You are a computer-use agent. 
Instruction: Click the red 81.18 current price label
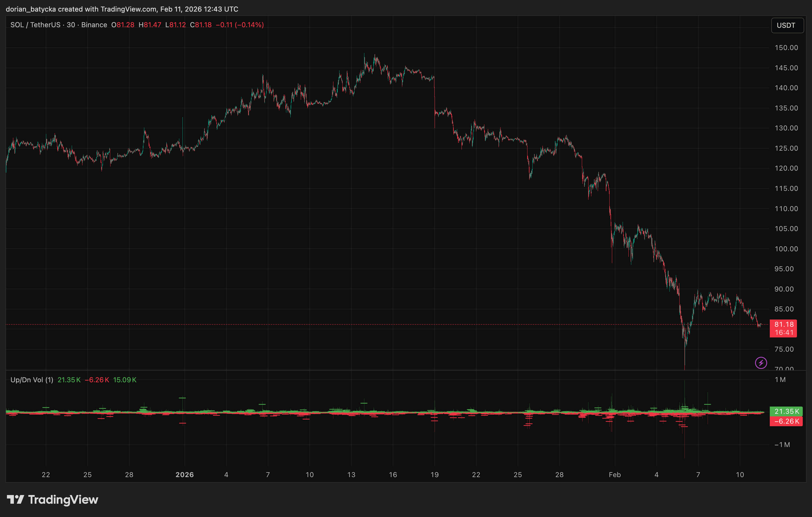pos(784,324)
